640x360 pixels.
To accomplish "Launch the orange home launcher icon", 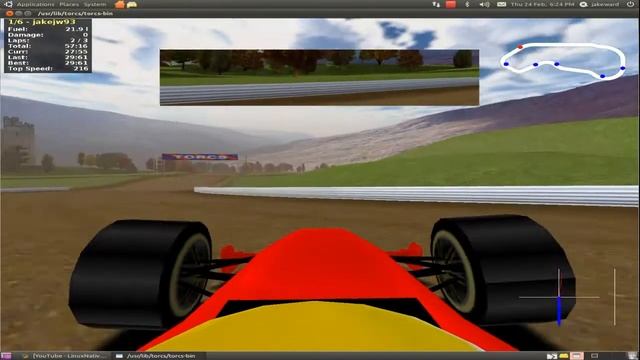I will coord(120,4).
